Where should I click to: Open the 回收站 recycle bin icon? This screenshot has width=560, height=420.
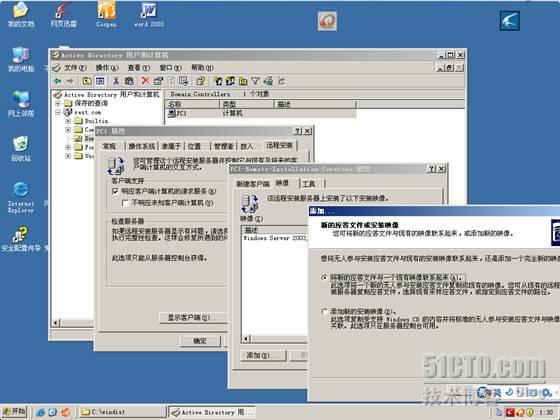pyautogui.click(x=21, y=148)
